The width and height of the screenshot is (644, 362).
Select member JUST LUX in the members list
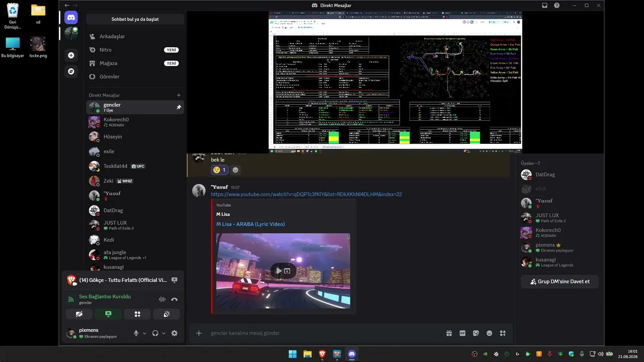coord(559,218)
